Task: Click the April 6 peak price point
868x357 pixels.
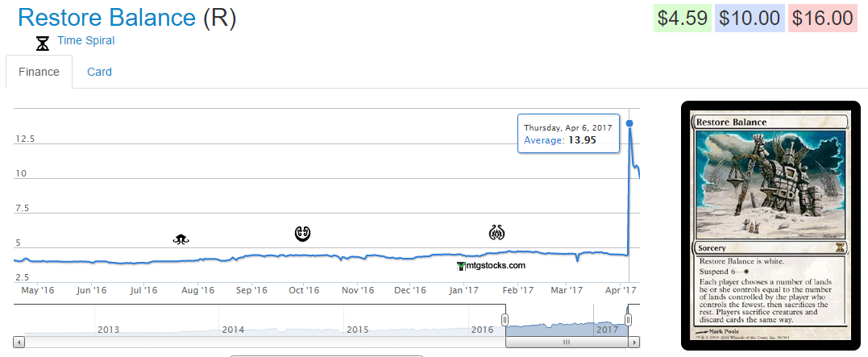Action: 629,123
